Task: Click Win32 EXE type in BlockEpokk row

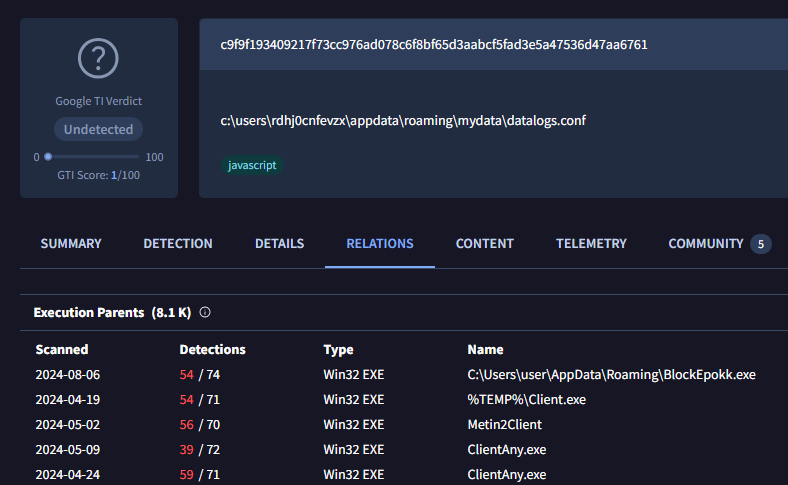Action: pyautogui.click(x=354, y=375)
